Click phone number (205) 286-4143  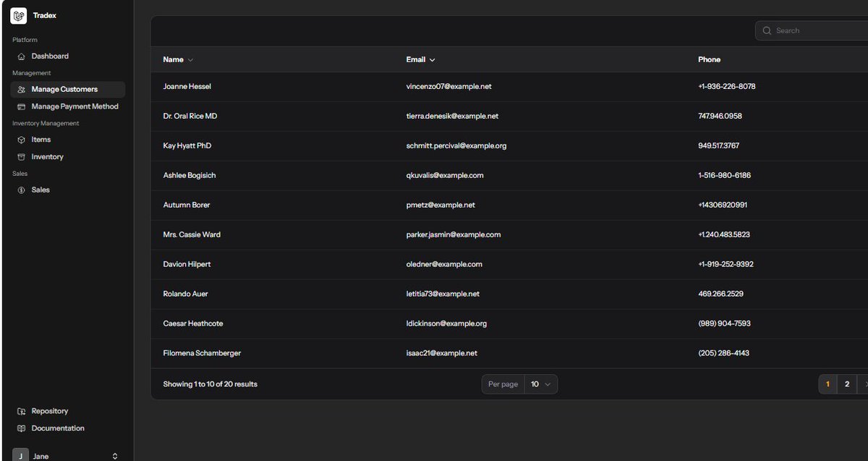pos(723,354)
